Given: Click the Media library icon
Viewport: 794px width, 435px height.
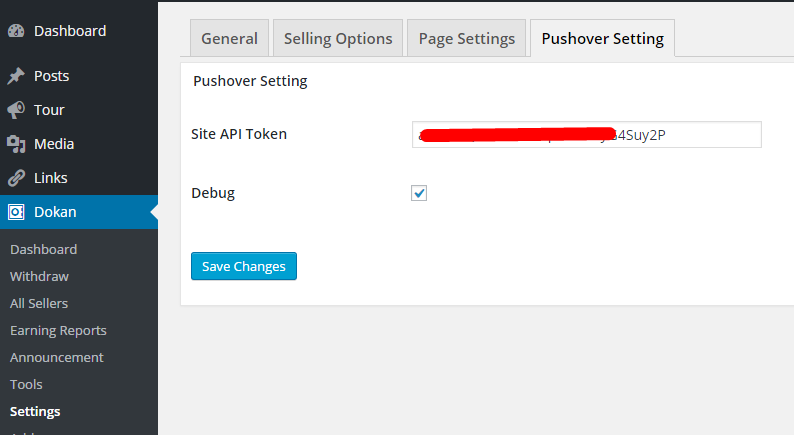Looking at the screenshot, I should point(16,144).
